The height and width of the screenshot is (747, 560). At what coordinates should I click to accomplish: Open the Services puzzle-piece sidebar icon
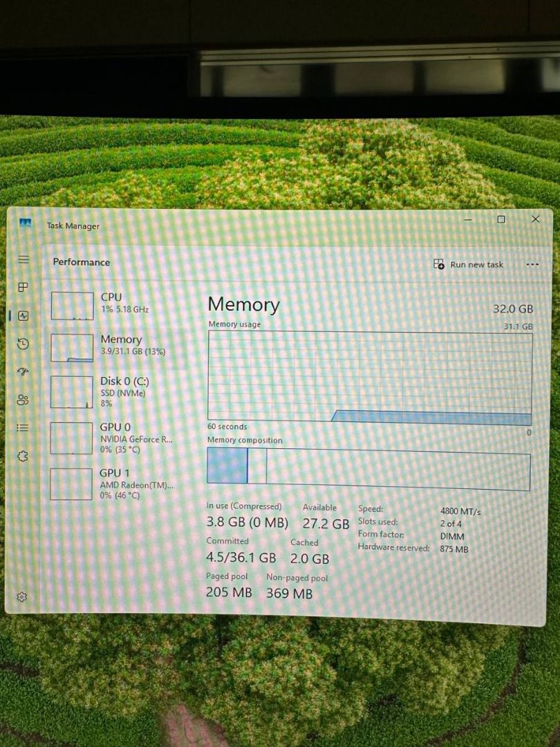pos(22,456)
